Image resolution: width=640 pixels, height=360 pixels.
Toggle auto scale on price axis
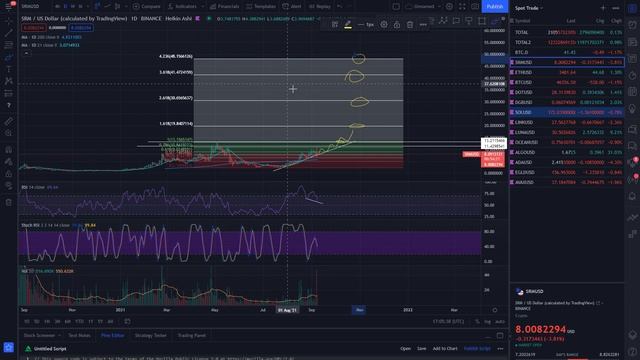(x=500, y=322)
